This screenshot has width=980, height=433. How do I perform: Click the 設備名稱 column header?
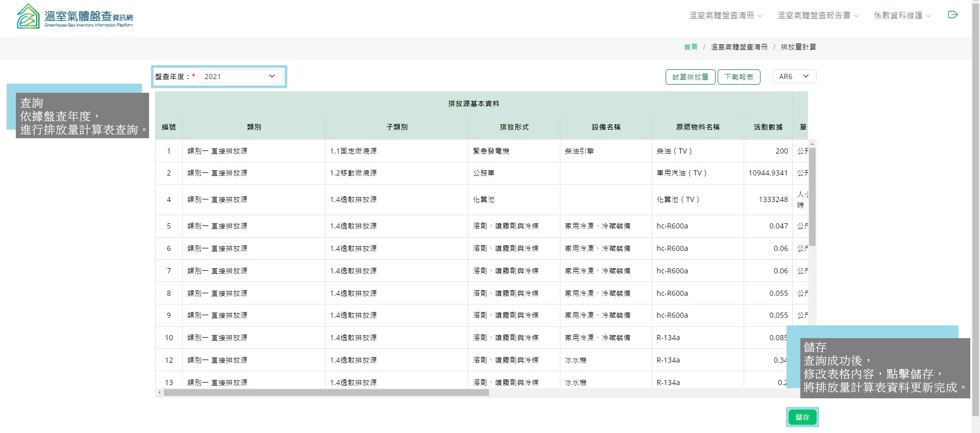606,127
